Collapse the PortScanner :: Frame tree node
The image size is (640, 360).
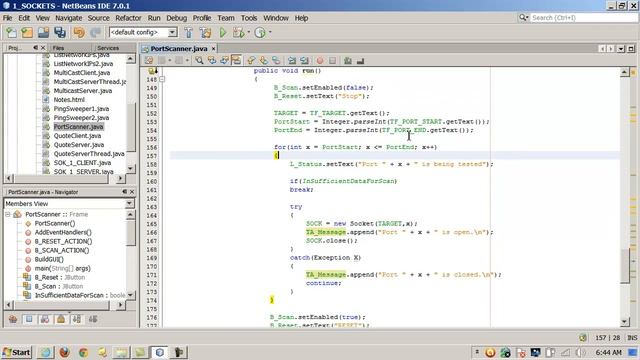(8, 214)
